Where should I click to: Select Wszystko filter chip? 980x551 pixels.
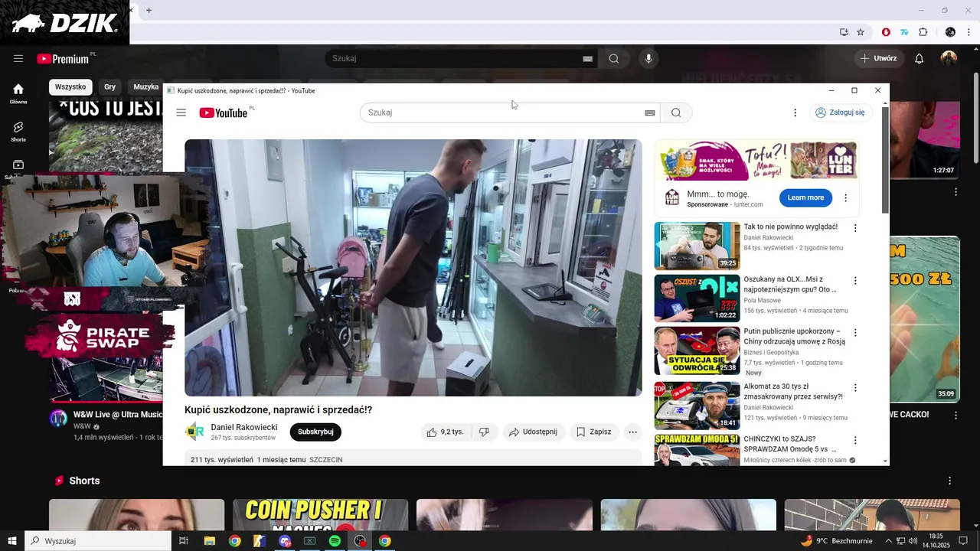pos(70,87)
